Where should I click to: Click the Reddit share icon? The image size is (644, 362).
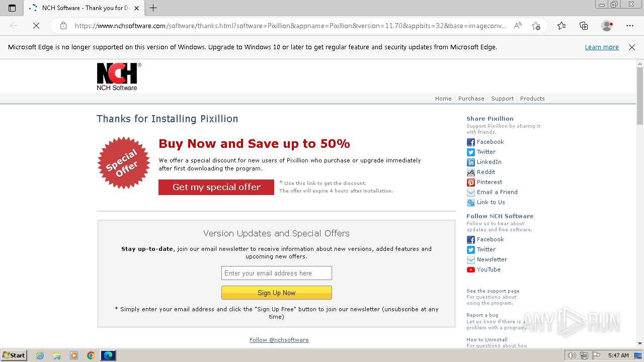point(470,172)
